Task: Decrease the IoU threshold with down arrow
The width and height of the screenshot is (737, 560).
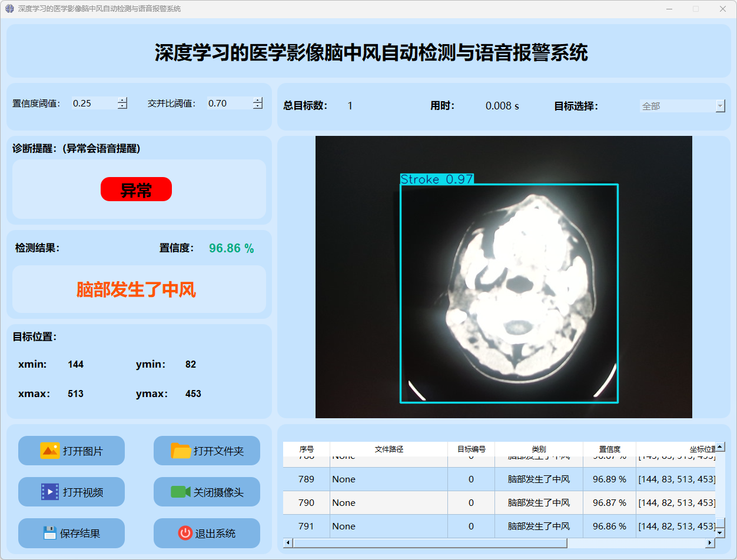Action: [x=258, y=106]
